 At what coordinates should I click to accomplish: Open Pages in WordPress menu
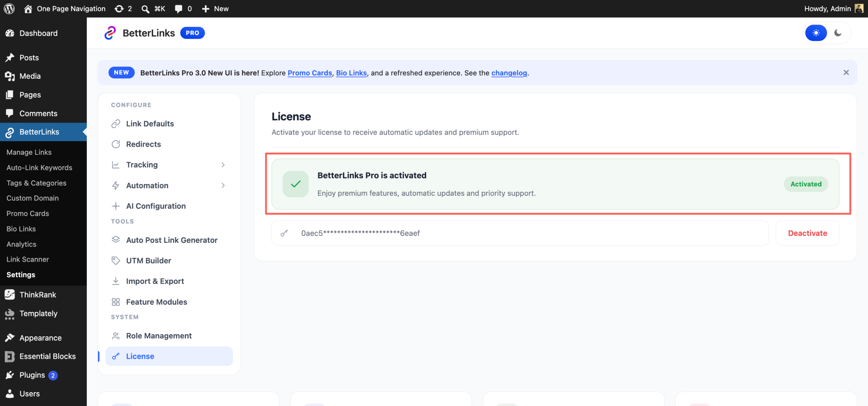(43, 95)
